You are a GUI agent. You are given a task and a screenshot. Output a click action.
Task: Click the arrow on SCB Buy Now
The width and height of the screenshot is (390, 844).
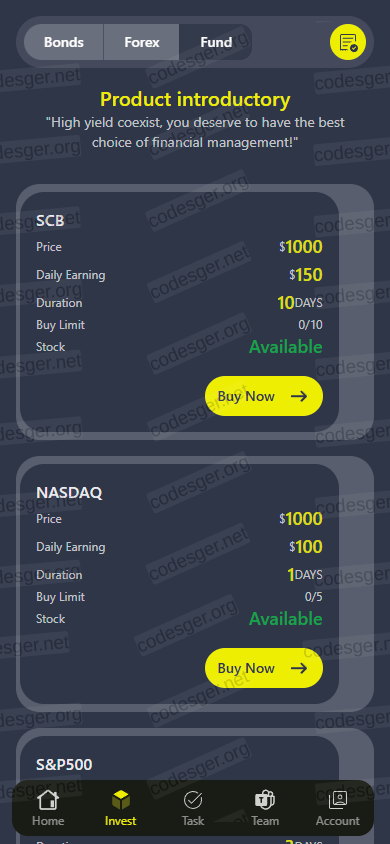[299, 396]
